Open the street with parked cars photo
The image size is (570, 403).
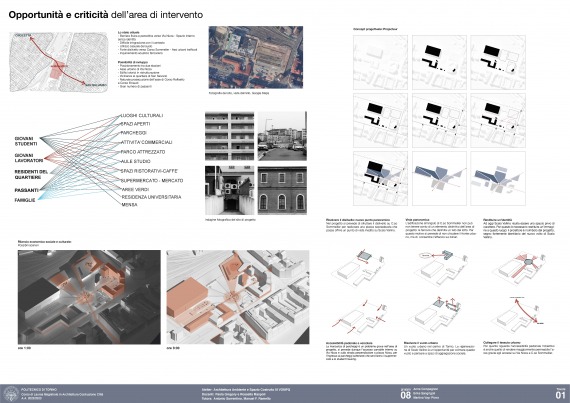pos(282,136)
